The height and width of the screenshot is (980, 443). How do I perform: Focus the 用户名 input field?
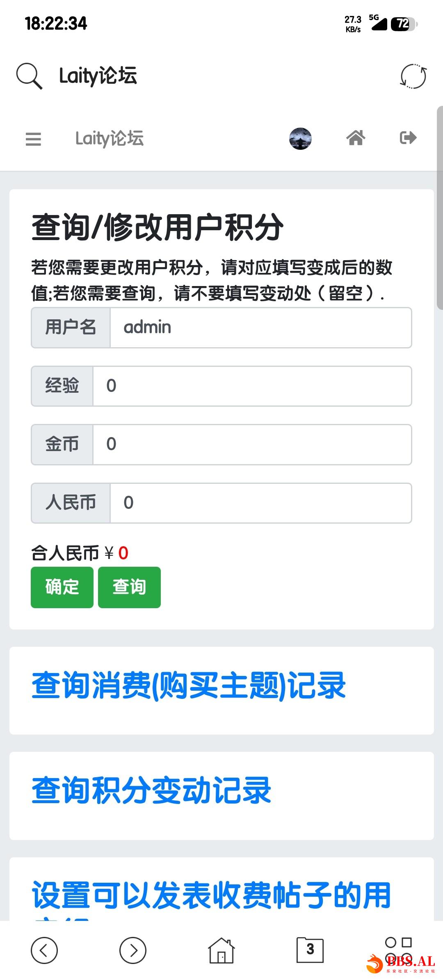[x=261, y=327]
